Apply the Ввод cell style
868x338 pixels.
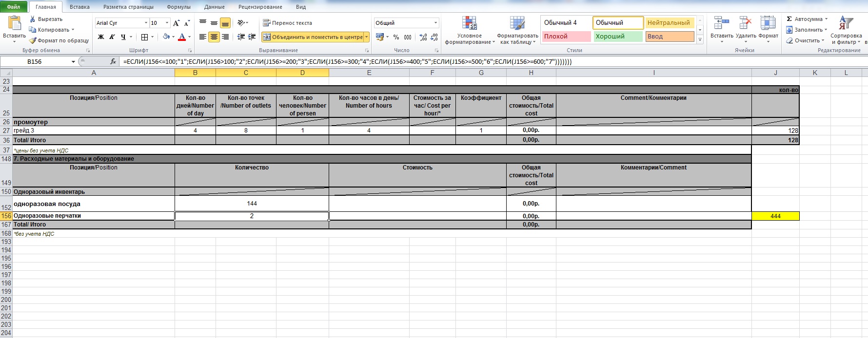670,37
